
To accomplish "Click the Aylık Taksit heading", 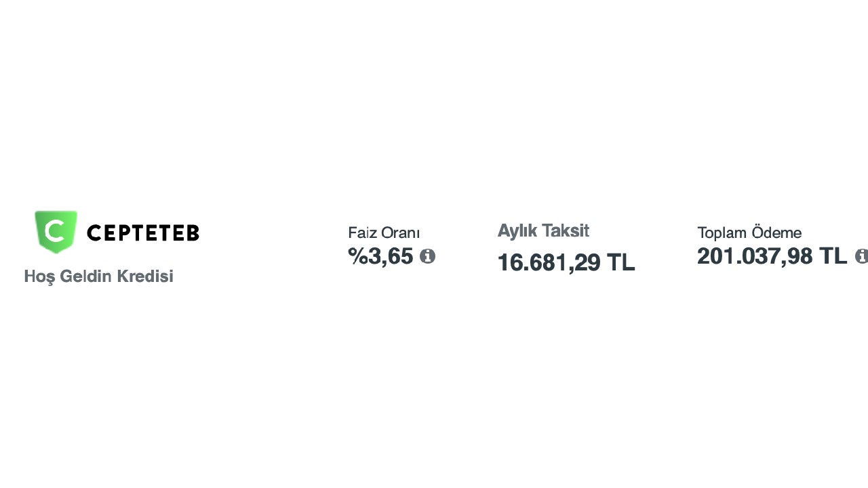I will (x=543, y=231).
